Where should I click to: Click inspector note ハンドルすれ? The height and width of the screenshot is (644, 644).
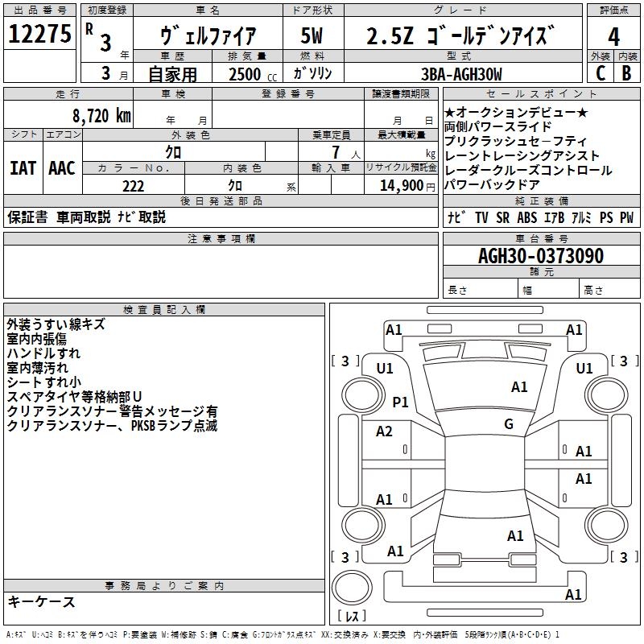pyautogui.click(x=43, y=353)
